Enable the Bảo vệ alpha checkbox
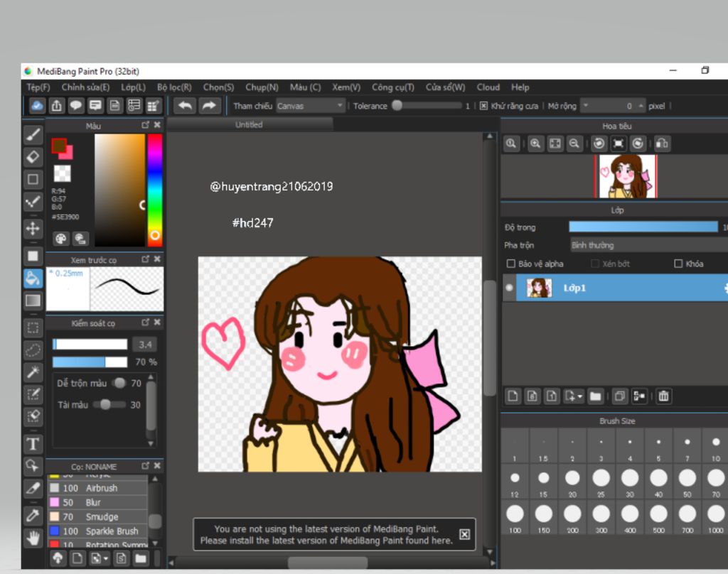728x574 pixels. coord(510,264)
